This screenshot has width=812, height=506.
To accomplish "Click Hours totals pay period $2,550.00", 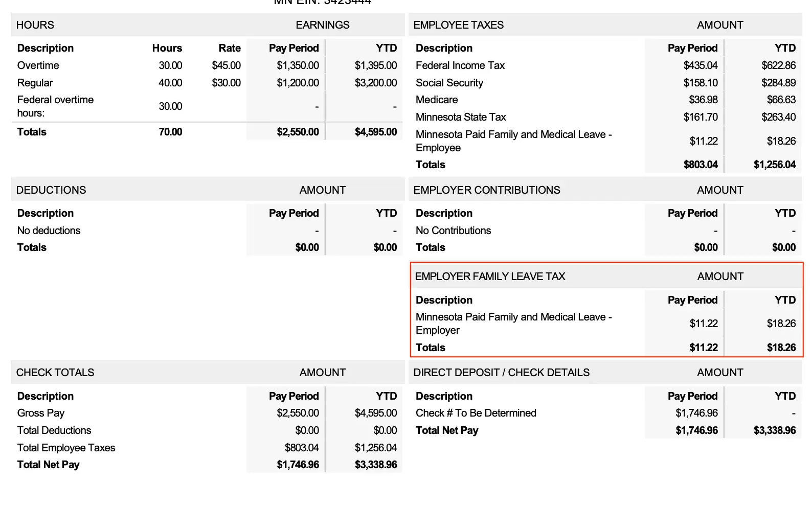I will coord(298,132).
